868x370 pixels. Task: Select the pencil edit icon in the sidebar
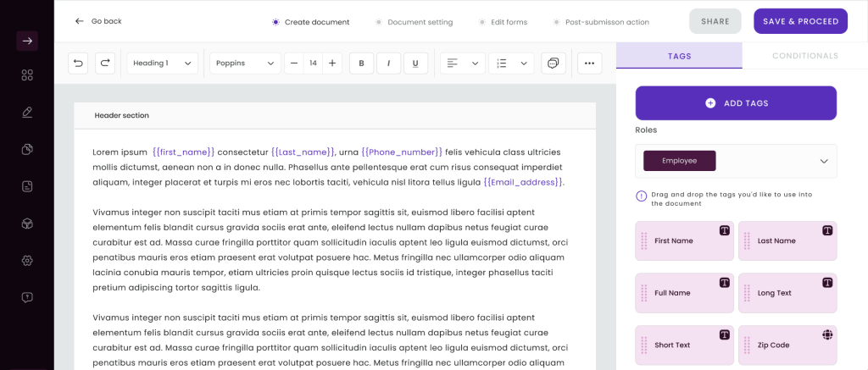pos(27,113)
